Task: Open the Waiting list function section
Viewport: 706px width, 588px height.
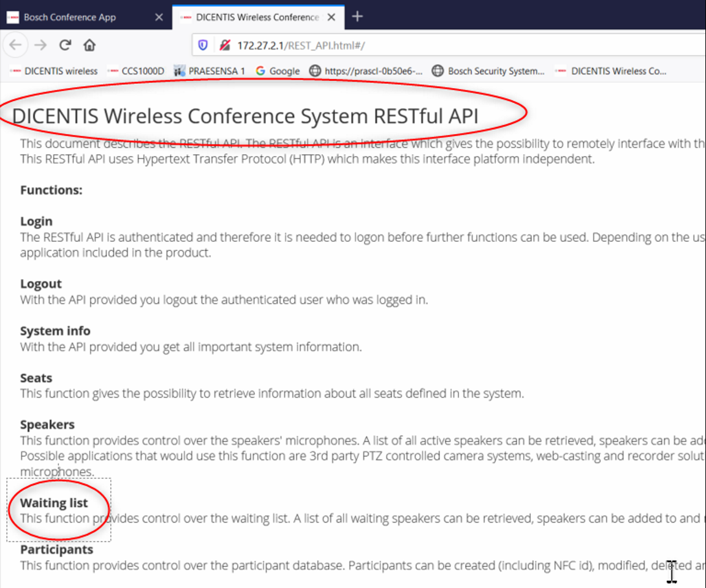Action: 54,503
